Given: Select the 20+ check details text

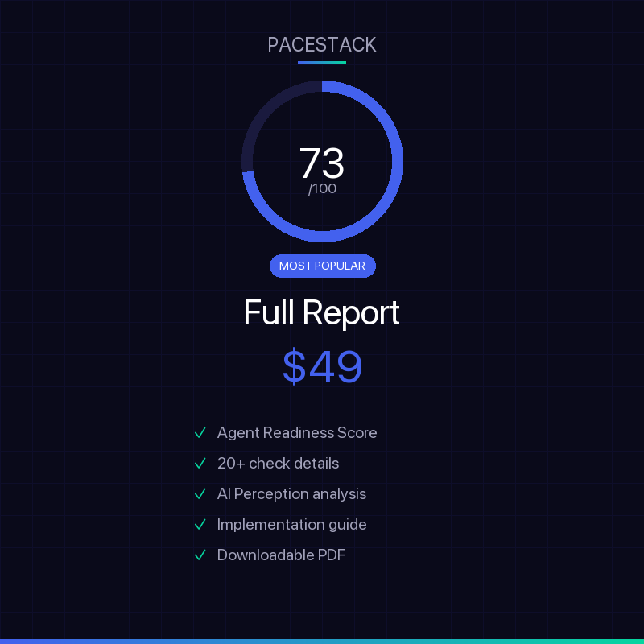Looking at the screenshot, I should [x=278, y=464].
